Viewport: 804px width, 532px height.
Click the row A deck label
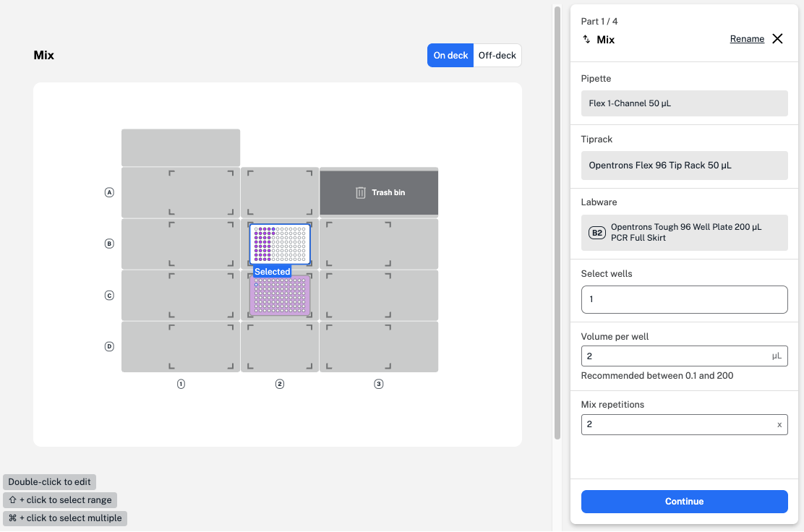point(110,192)
